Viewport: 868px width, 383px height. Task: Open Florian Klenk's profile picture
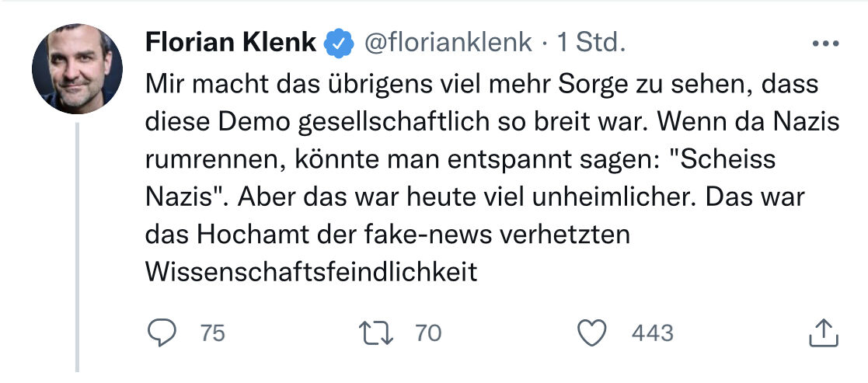coord(77,69)
